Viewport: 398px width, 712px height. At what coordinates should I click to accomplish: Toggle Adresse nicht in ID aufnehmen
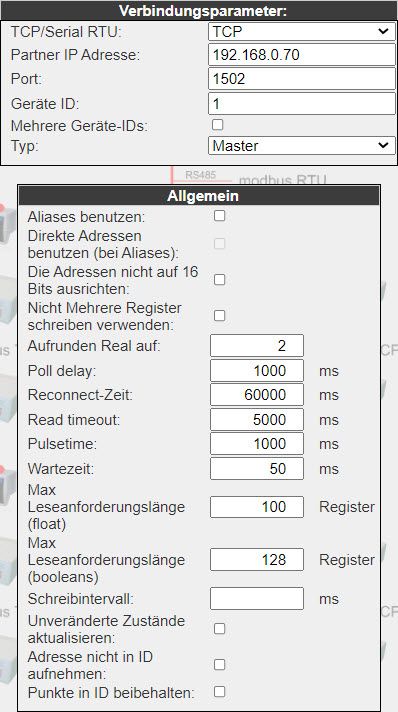tap(219, 665)
